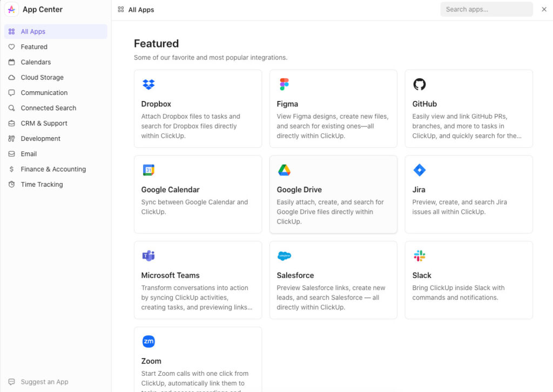This screenshot has width=553, height=392.
Task: Close the App Center with X
Action: (x=544, y=10)
